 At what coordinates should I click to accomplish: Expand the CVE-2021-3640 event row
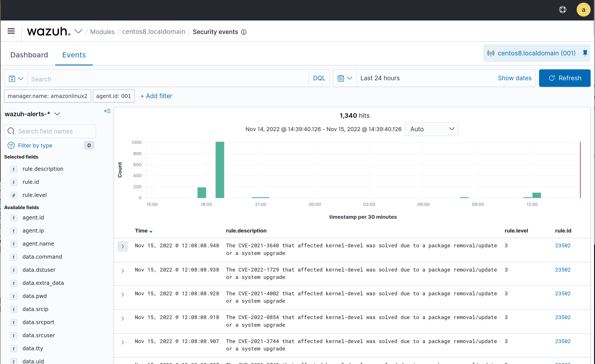(123, 246)
